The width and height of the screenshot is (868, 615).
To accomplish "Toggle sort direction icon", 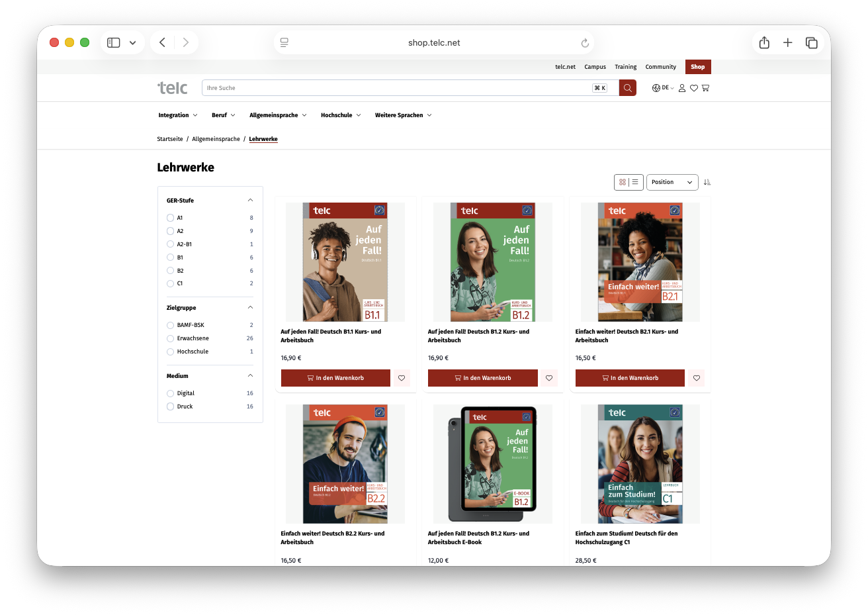I will coord(707,182).
